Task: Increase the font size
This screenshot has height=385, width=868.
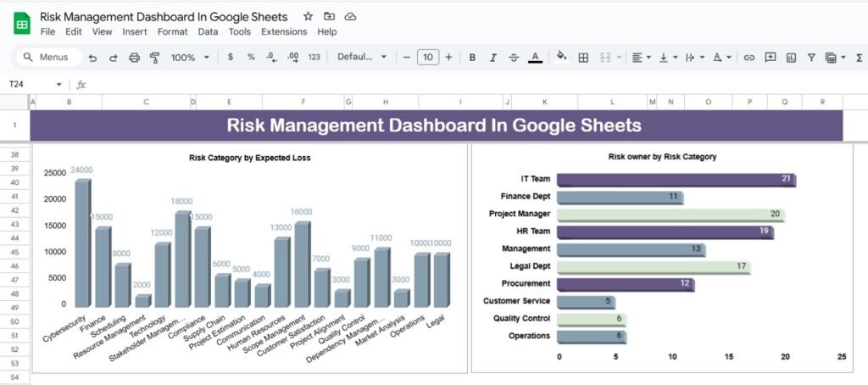Action: coord(449,57)
